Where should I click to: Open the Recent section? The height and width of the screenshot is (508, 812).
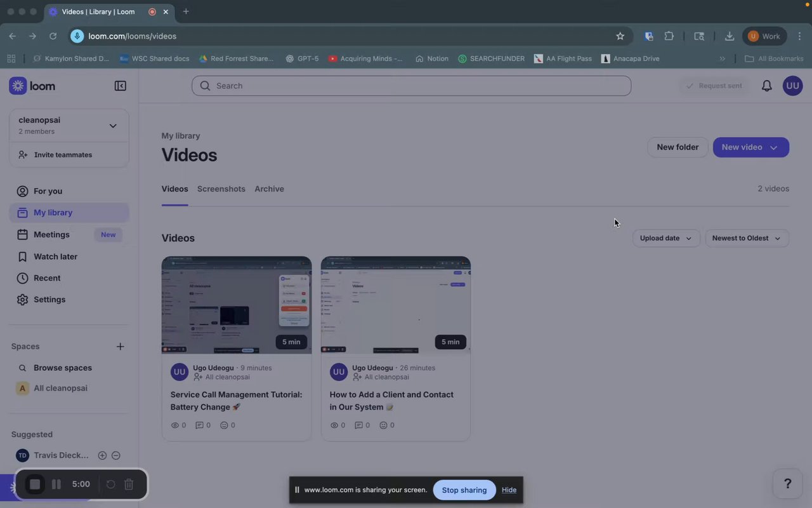tap(69, 278)
